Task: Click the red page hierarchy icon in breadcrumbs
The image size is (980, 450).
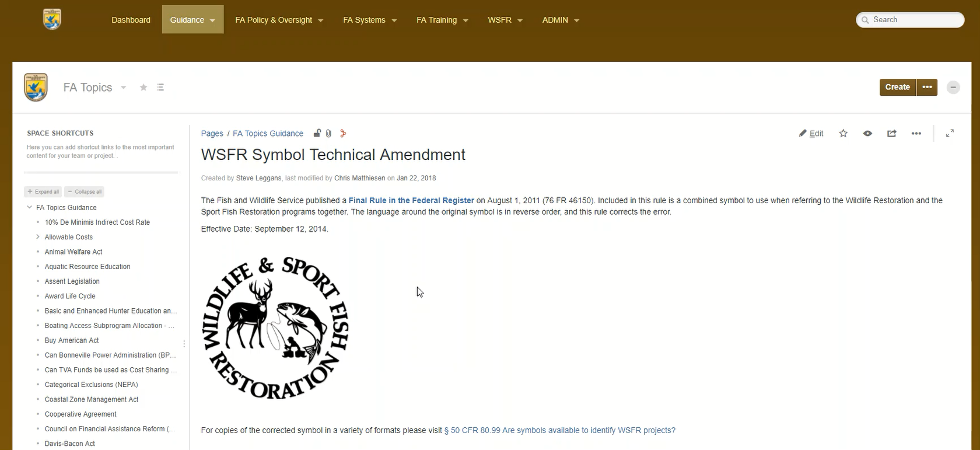Action: pos(343,133)
